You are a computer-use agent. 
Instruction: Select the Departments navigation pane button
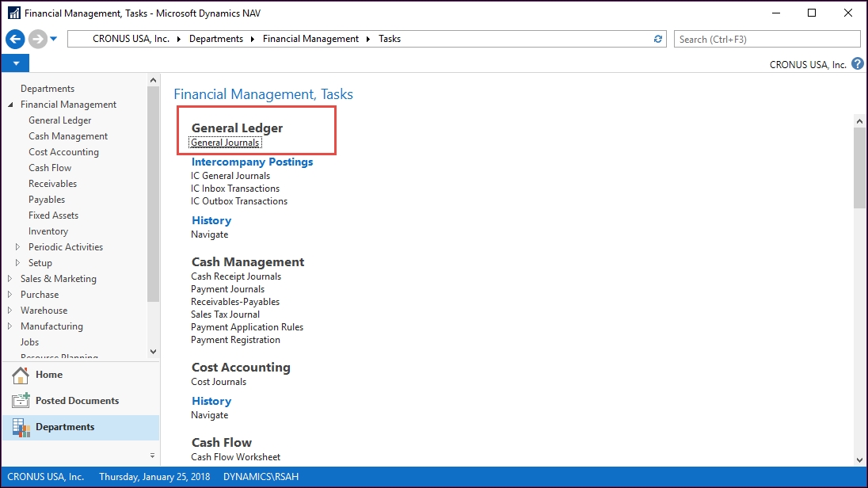click(81, 427)
